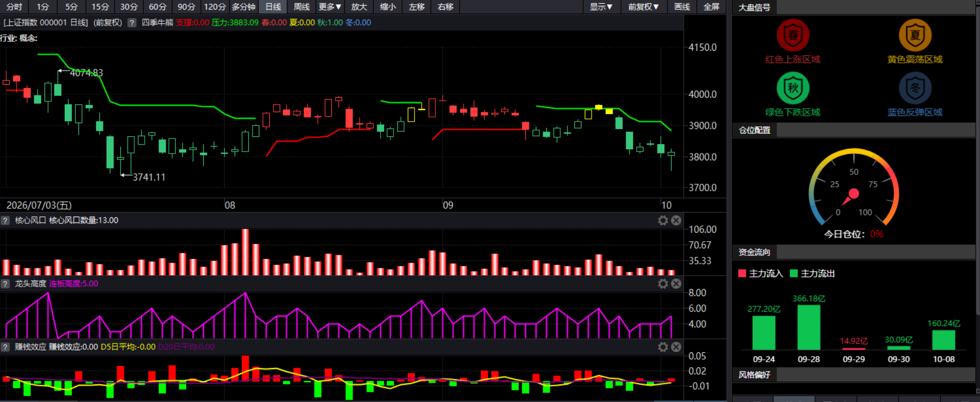Open the 显示 dropdown menu

[601, 7]
